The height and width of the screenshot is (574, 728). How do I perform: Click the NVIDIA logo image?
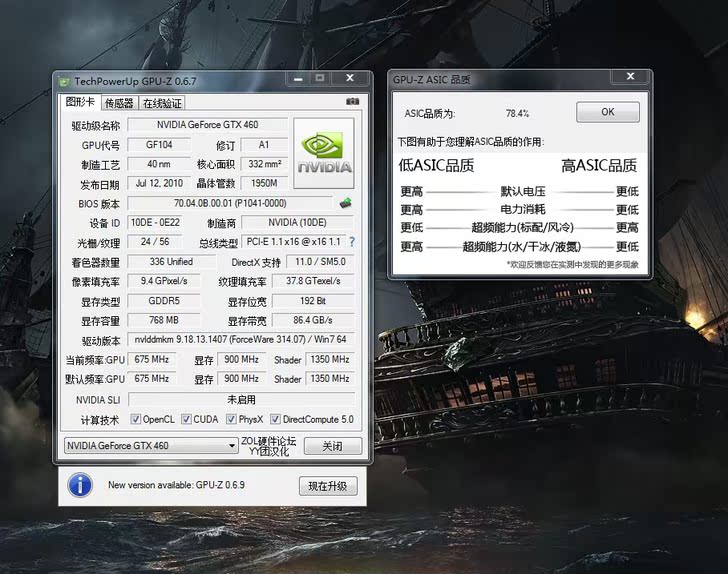324,153
